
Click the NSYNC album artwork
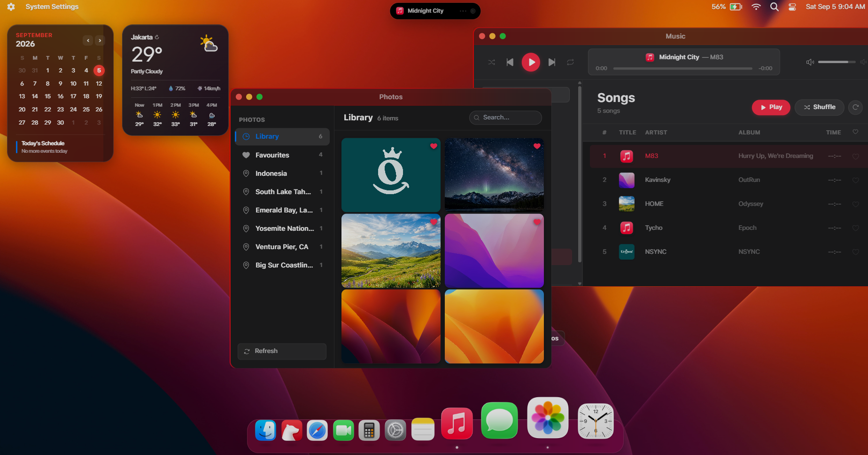627,252
